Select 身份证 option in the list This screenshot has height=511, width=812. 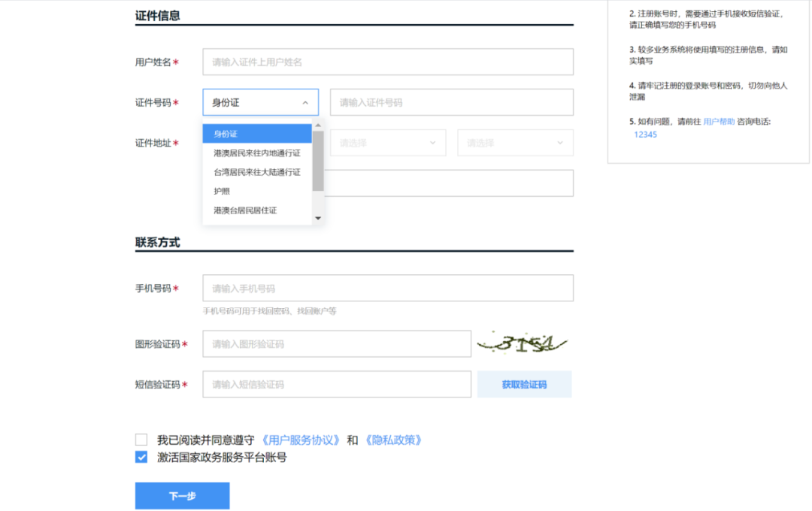257,134
